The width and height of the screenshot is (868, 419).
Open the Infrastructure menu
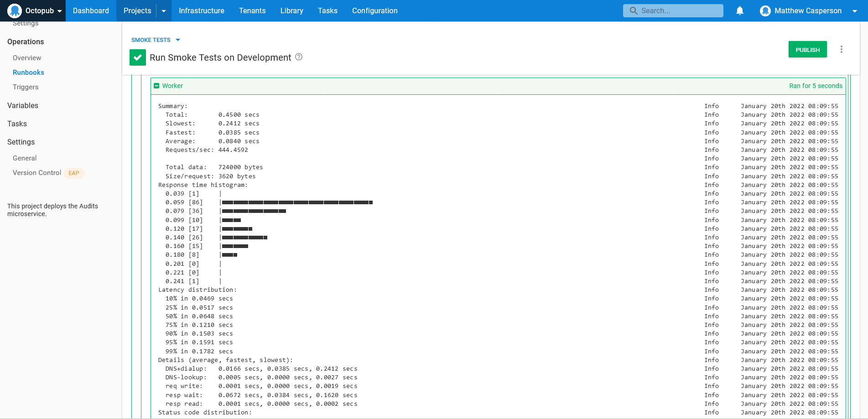(201, 10)
